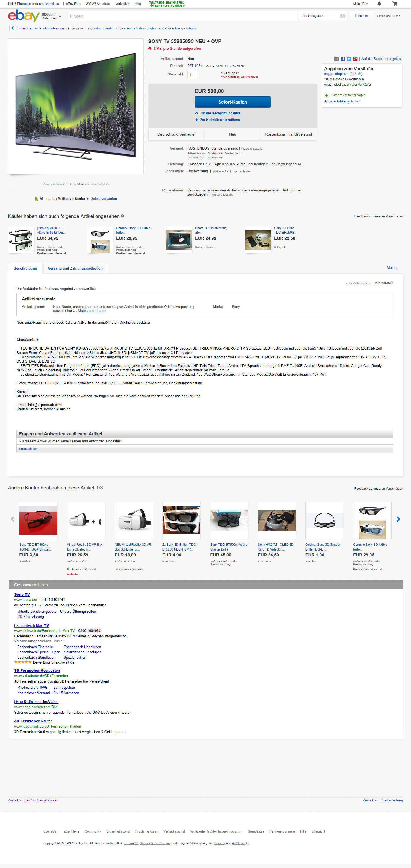The height and width of the screenshot is (868, 411).
Task: Click 'Frage stellen' link
Action: pos(28,449)
